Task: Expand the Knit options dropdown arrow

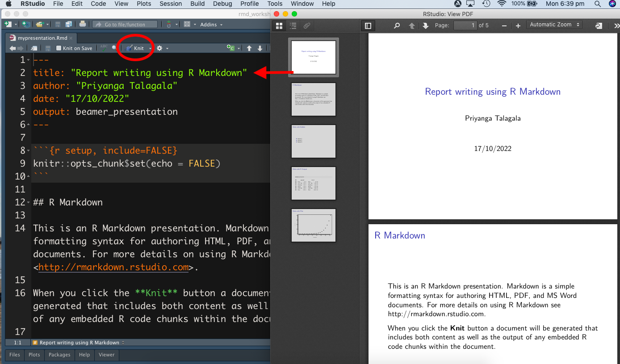Action: click(151, 48)
